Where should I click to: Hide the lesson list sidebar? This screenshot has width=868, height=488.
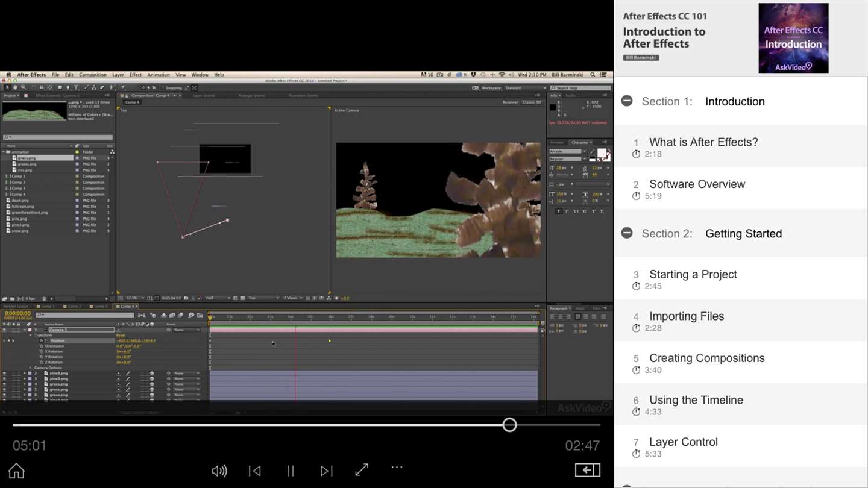tap(587, 470)
